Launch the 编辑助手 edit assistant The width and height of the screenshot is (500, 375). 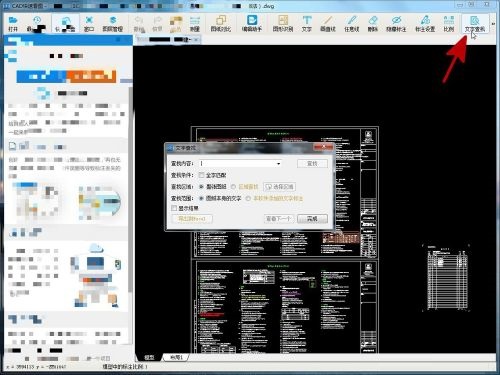pyautogui.click(x=252, y=24)
